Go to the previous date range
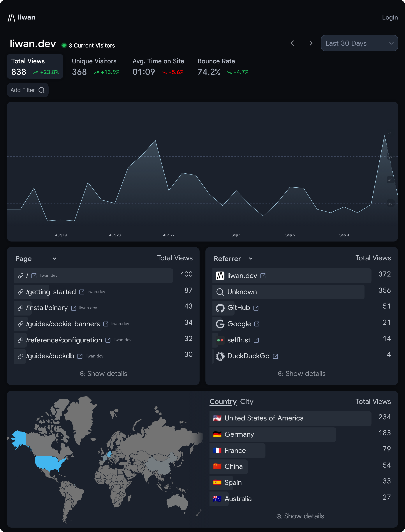405x532 pixels. 292,43
